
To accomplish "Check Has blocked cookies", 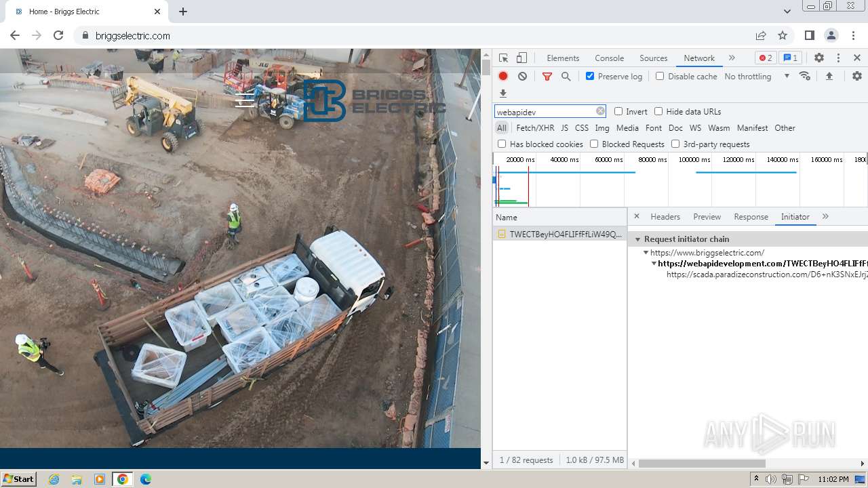I will 502,144.
